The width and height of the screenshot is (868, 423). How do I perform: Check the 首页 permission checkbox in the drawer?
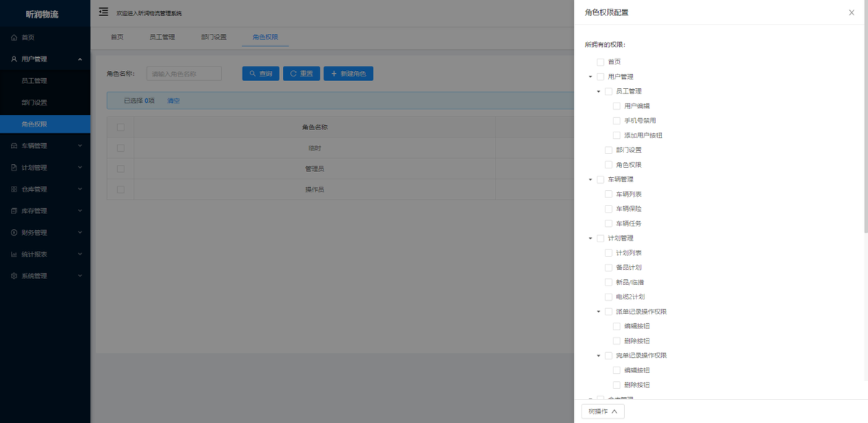[600, 62]
